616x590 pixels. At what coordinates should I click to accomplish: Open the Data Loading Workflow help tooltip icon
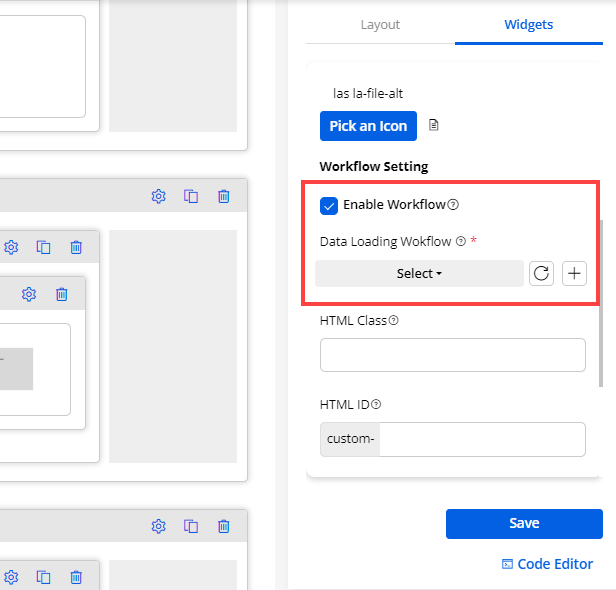[461, 242]
